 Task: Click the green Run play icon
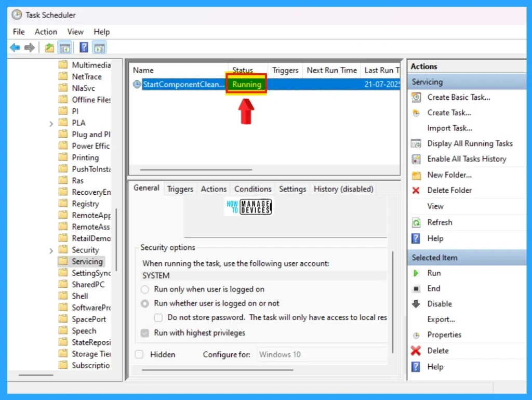[x=416, y=273]
